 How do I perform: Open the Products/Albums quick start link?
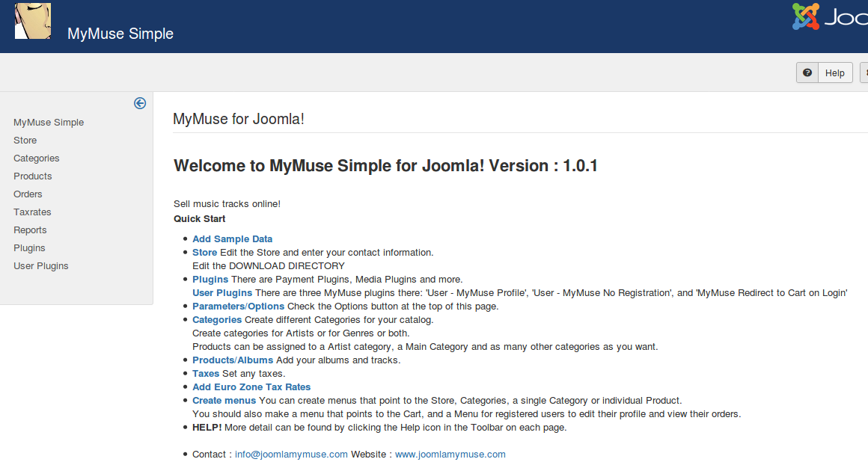click(x=233, y=360)
